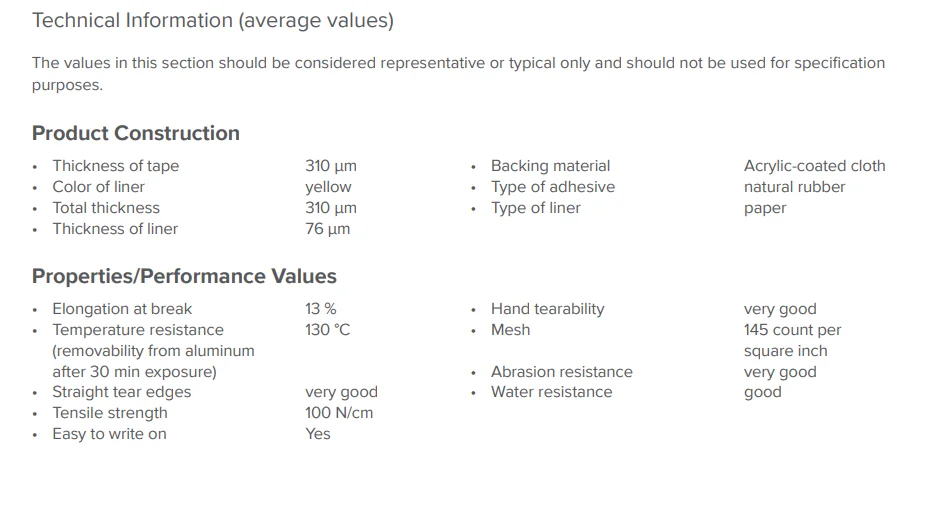Click the Tensile strength 100 N/cm value

[339, 413]
